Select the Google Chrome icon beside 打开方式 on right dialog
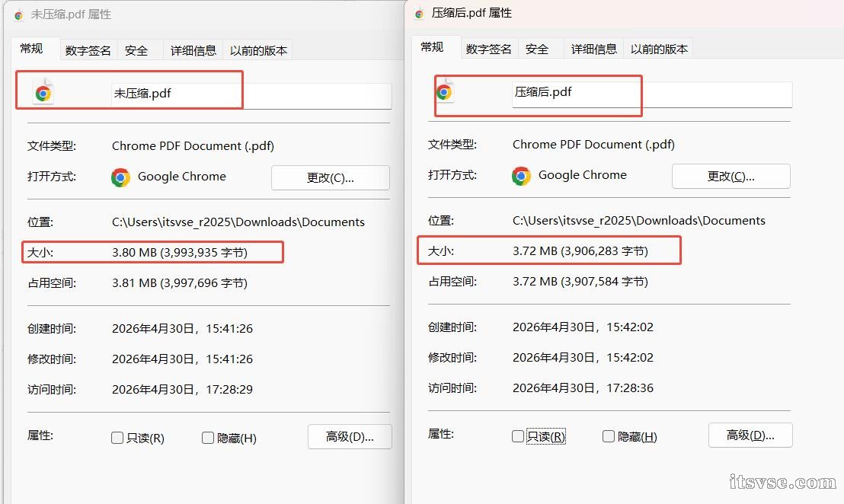844x504 pixels. (521, 175)
